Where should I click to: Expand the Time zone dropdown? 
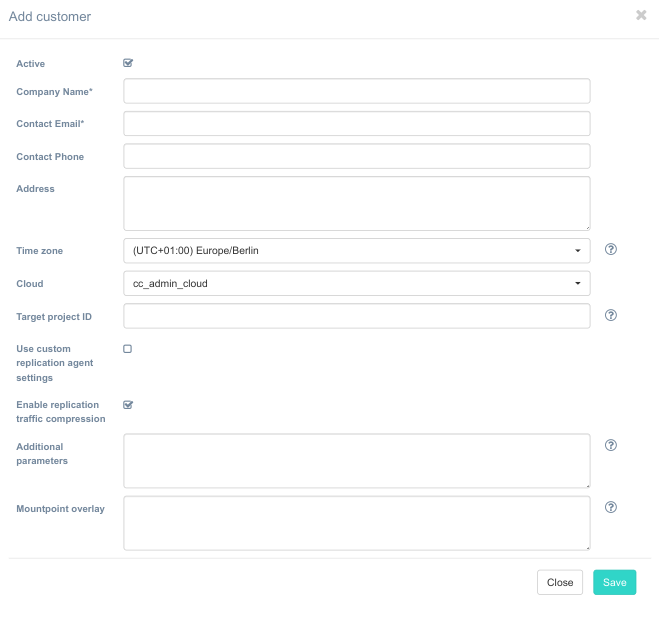[x=356, y=251]
